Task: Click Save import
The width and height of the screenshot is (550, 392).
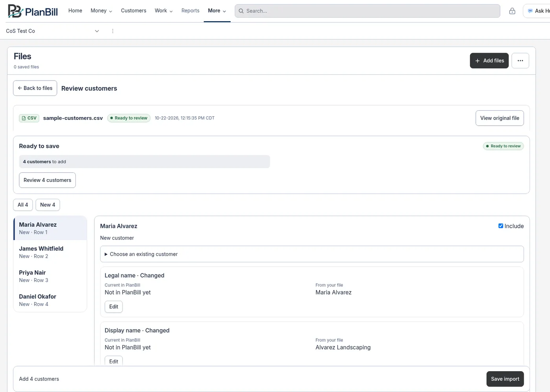Action: pos(505,379)
